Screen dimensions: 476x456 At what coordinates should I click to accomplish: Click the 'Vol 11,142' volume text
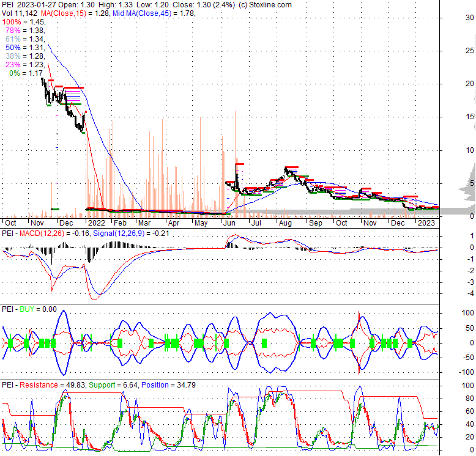[x=20, y=13]
